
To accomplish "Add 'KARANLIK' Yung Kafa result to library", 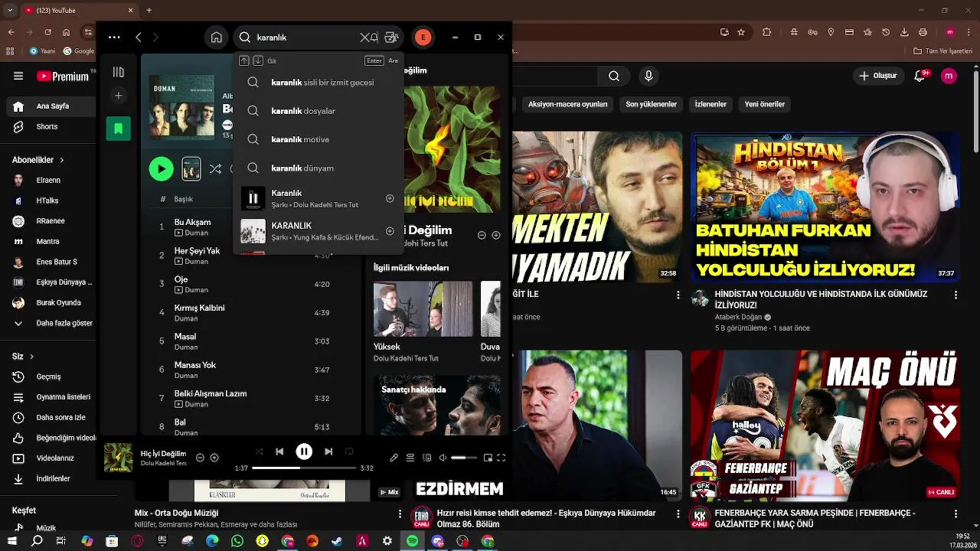I will [x=390, y=231].
